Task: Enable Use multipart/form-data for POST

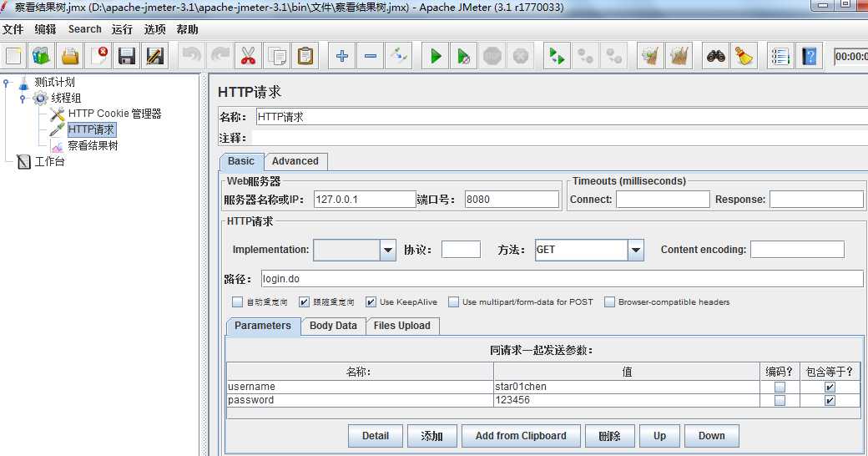Action: point(453,302)
